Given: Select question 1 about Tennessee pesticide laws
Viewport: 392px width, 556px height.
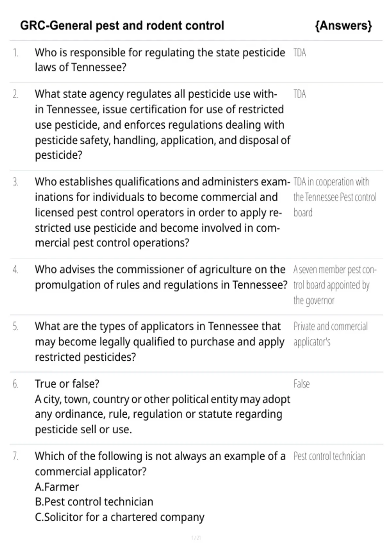Looking at the screenshot, I should (160, 60).
